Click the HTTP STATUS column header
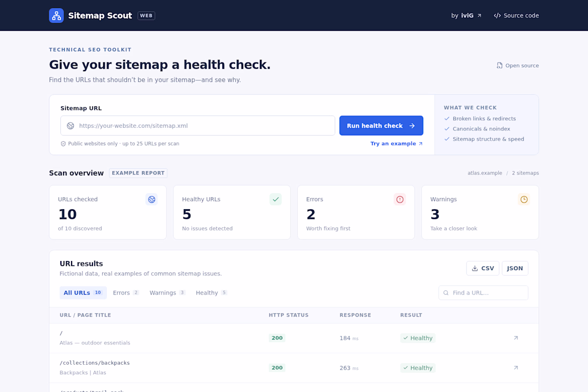This screenshot has width=588, height=392. pyautogui.click(x=288, y=315)
